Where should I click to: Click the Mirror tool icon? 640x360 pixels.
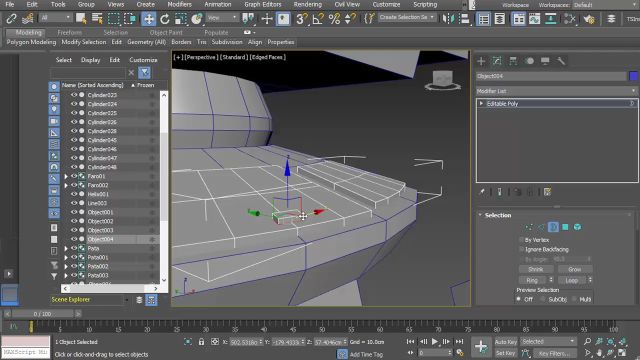[449, 19]
